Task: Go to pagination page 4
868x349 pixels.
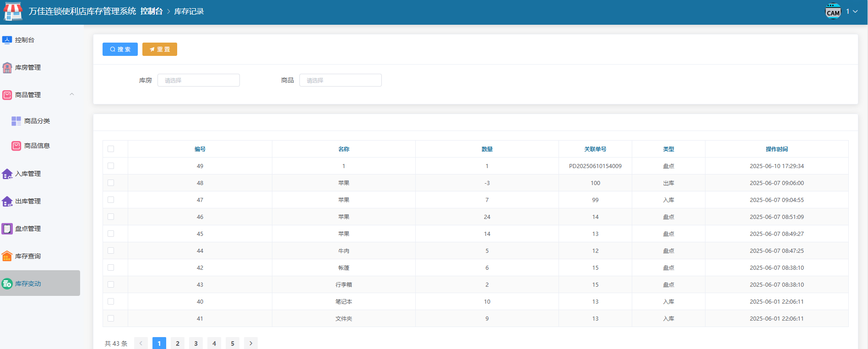Action: tap(214, 344)
